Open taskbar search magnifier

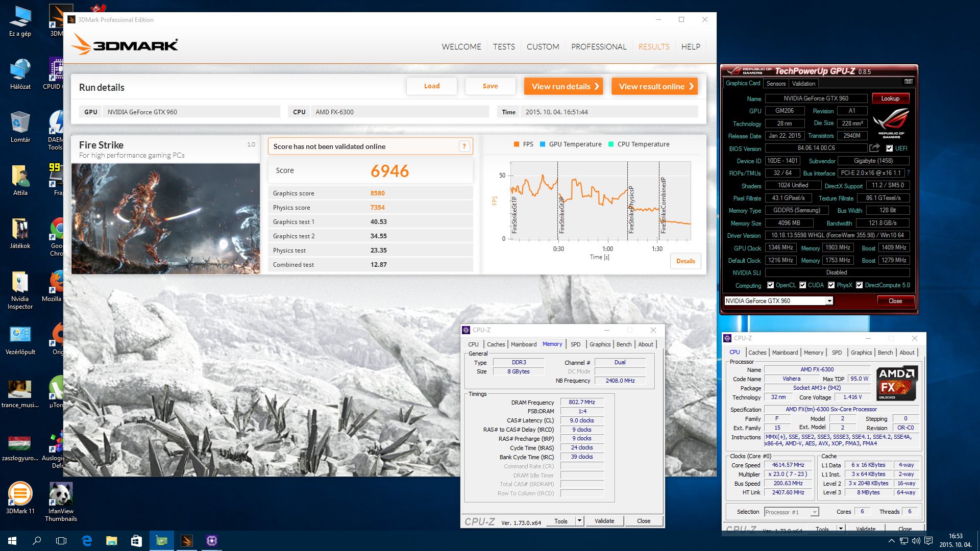37,541
